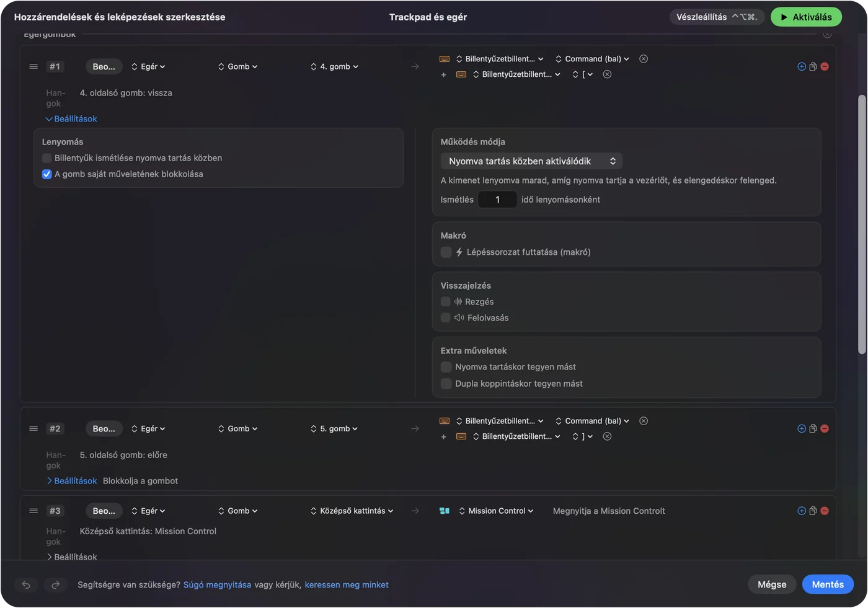The height and width of the screenshot is (608, 868).
Task: Add another output step in rule #1
Action: click(x=443, y=74)
